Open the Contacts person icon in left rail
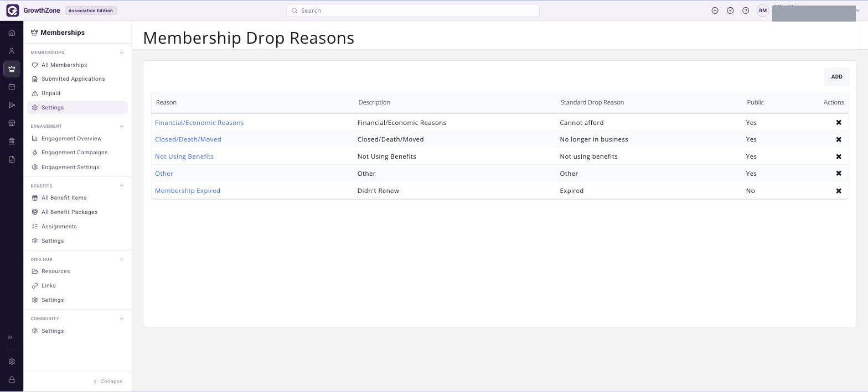 [12, 51]
